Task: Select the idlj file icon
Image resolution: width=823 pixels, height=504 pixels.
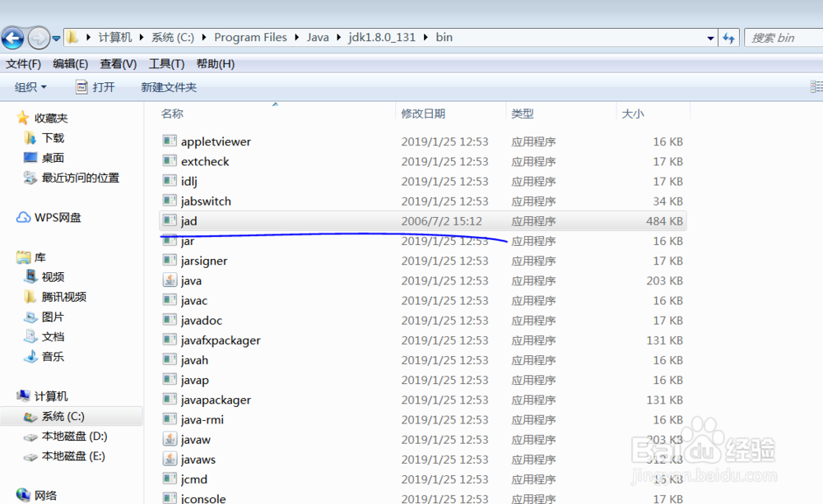Action: pyautogui.click(x=170, y=180)
